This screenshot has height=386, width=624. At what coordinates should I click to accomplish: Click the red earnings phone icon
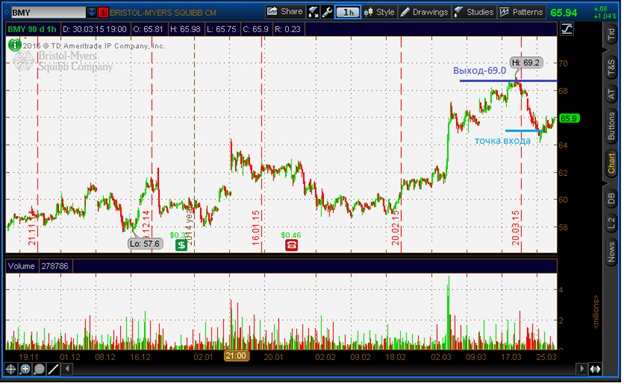point(291,245)
